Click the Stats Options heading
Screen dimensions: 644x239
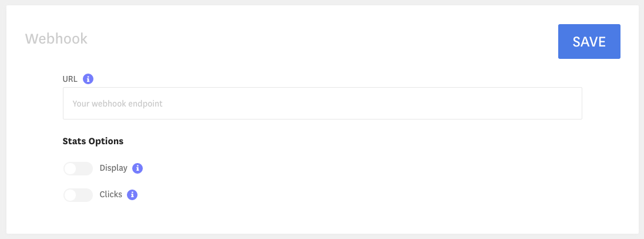pyautogui.click(x=93, y=141)
